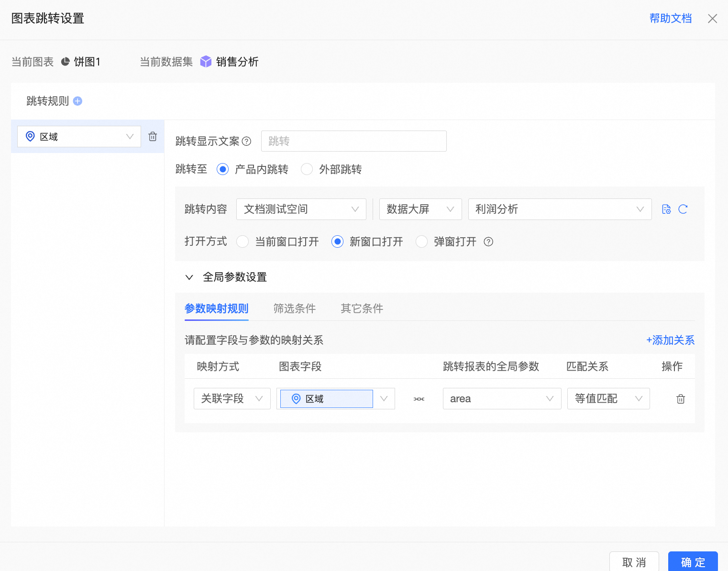The image size is (728, 571).
Task: Select 外部跳转 radio option
Action: coord(307,169)
